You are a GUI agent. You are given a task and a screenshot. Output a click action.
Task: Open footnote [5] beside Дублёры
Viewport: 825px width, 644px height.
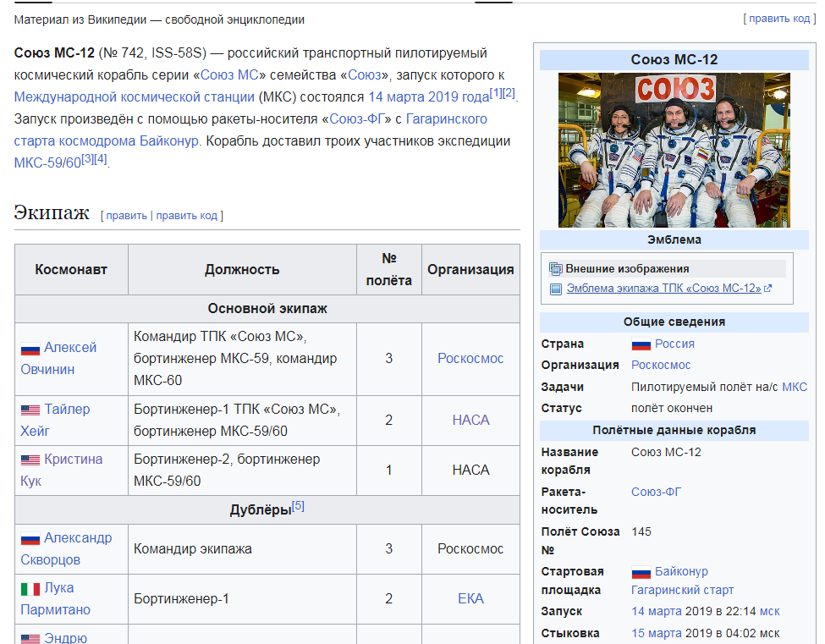click(298, 505)
